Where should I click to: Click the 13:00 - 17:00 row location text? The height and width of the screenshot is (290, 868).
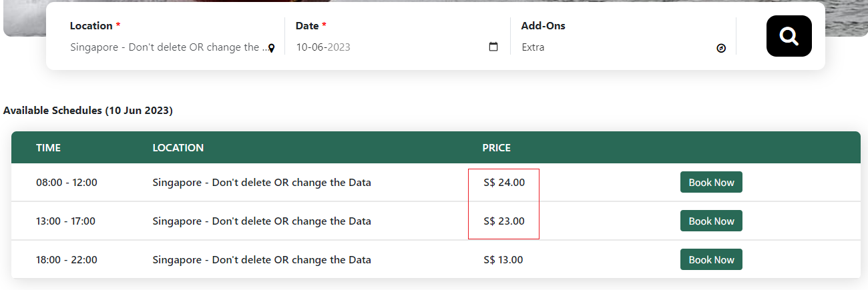tap(262, 221)
